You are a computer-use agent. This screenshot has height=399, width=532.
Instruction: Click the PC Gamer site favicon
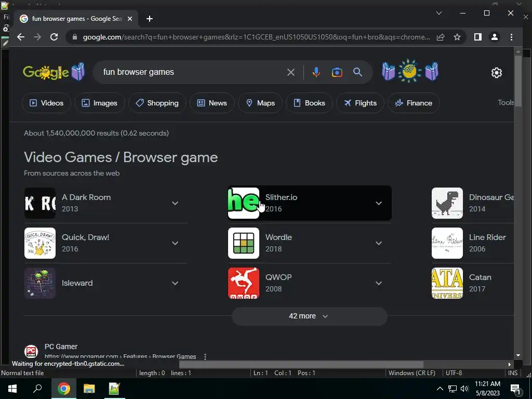tap(31, 351)
